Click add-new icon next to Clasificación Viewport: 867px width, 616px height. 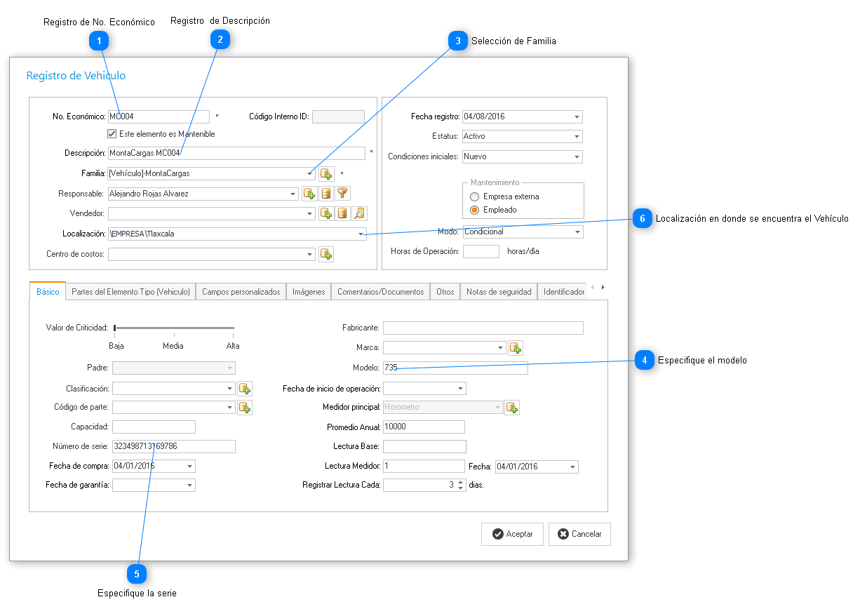[x=244, y=389]
